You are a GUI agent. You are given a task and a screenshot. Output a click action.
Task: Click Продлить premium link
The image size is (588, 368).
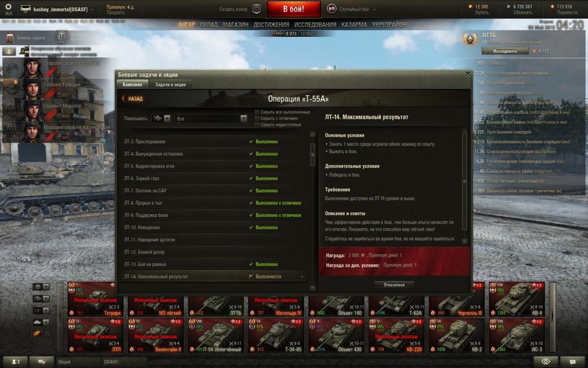point(116,13)
